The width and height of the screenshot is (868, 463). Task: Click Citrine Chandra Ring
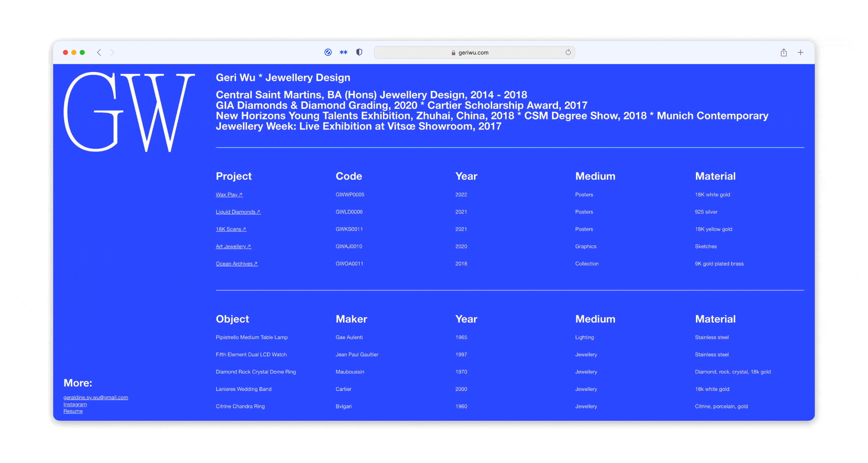(x=240, y=406)
